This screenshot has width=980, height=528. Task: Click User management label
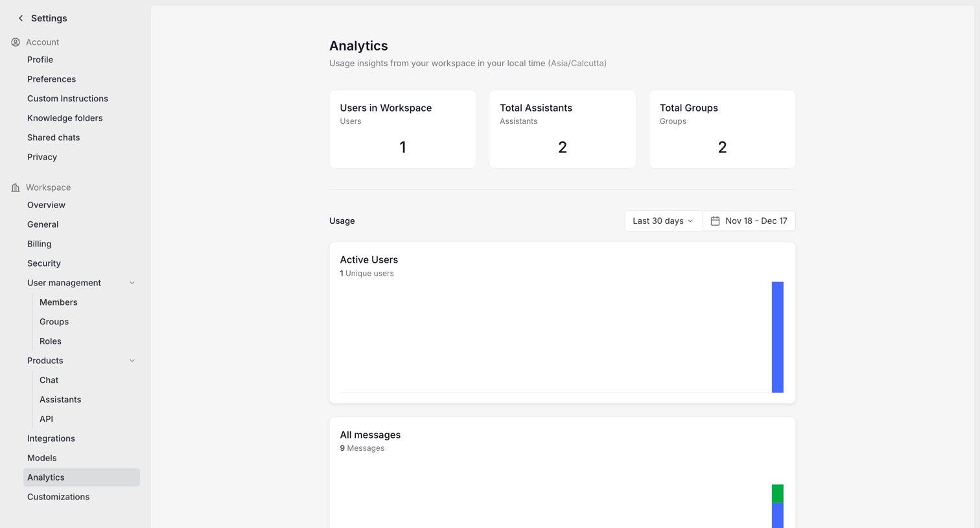coord(64,283)
